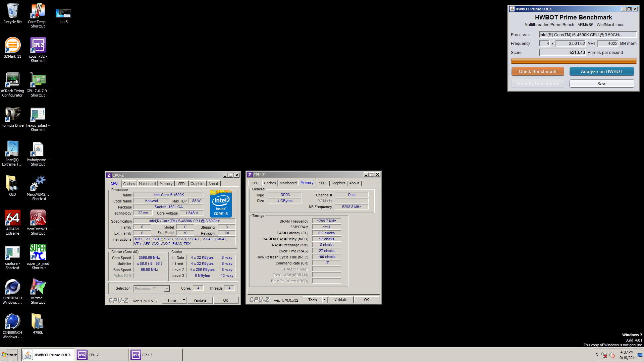644x362 pixels.
Task: Select second CPU-Z taskbar button
Action: coord(156,355)
